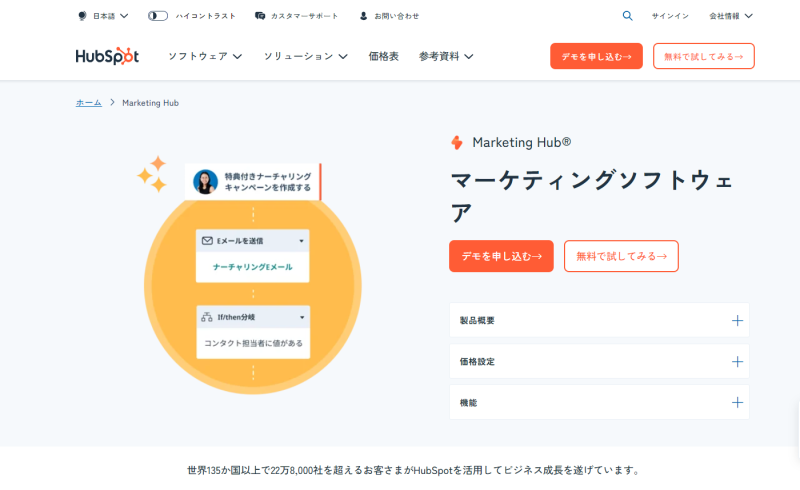
Task: Click the contact person icon
Action: pos(363,16)
